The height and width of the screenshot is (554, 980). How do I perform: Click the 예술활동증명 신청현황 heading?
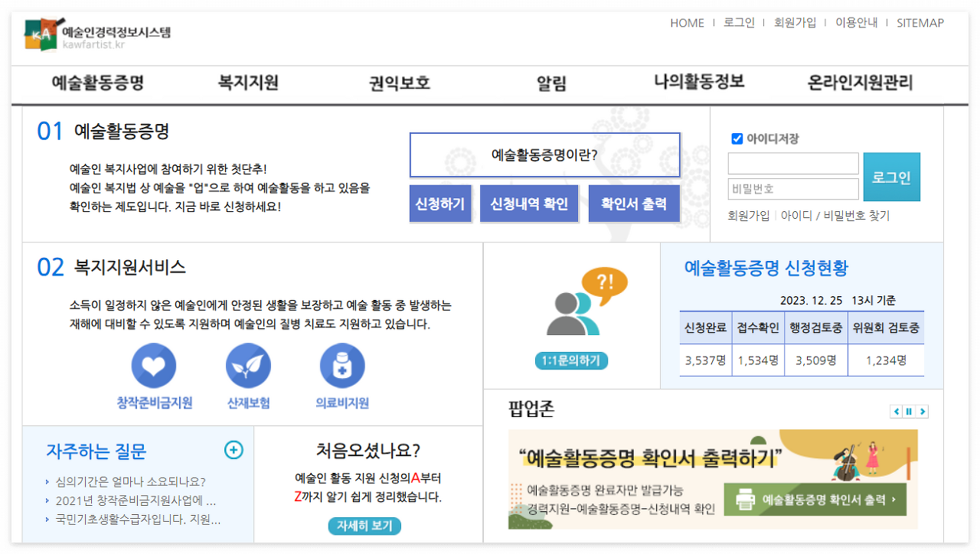[x=766, y=268]
